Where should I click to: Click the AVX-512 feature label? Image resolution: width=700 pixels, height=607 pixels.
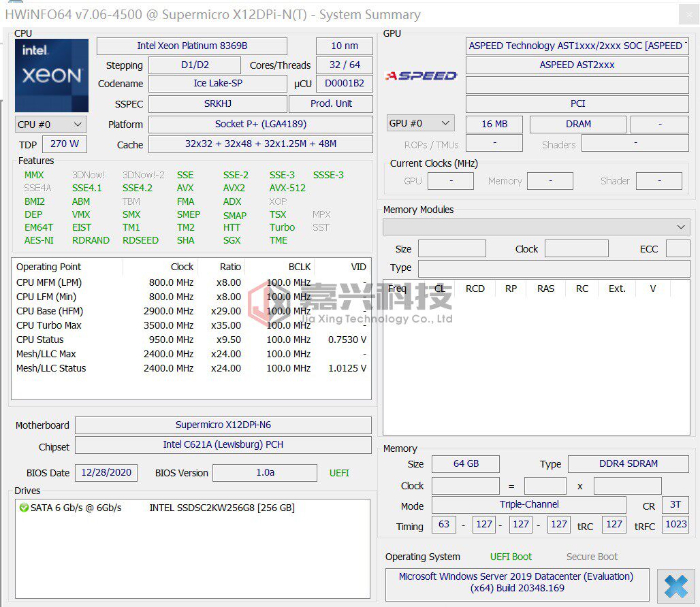click(x=287, y=188)
